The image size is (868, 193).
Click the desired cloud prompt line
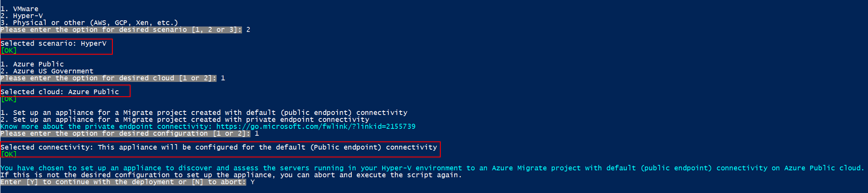[108, 78]
